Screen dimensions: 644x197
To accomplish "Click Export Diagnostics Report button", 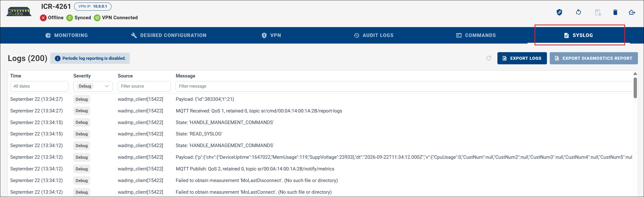I will point(594,58).
